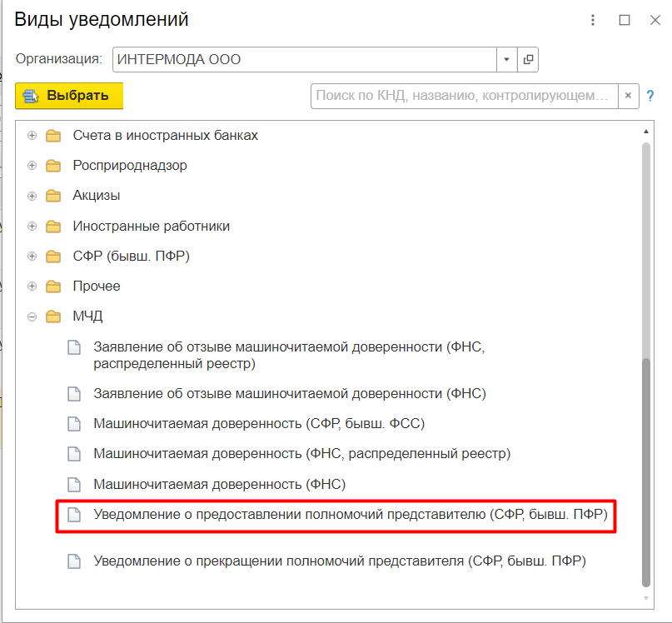This screenshot has height=623, width=672.
Task: Select Машиночитаемая доверенность (СФР, бывш. ФСС) icon
Action: coord(75,424)
